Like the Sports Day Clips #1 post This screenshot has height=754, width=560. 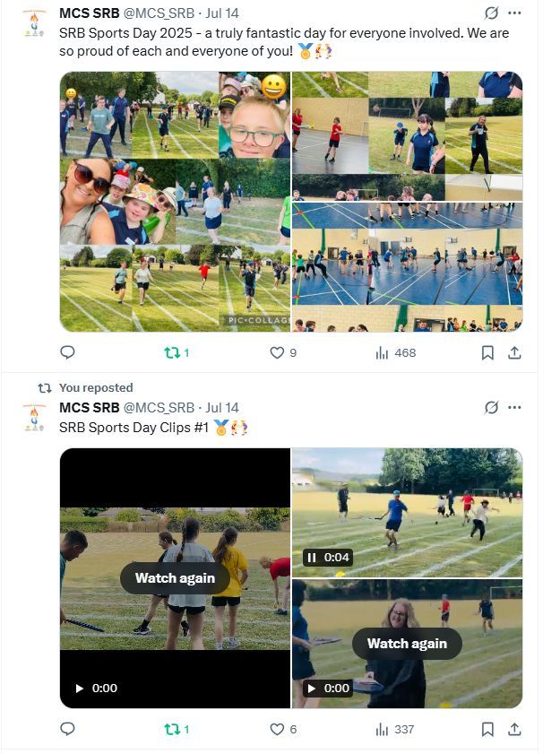(x=283, y=730)
